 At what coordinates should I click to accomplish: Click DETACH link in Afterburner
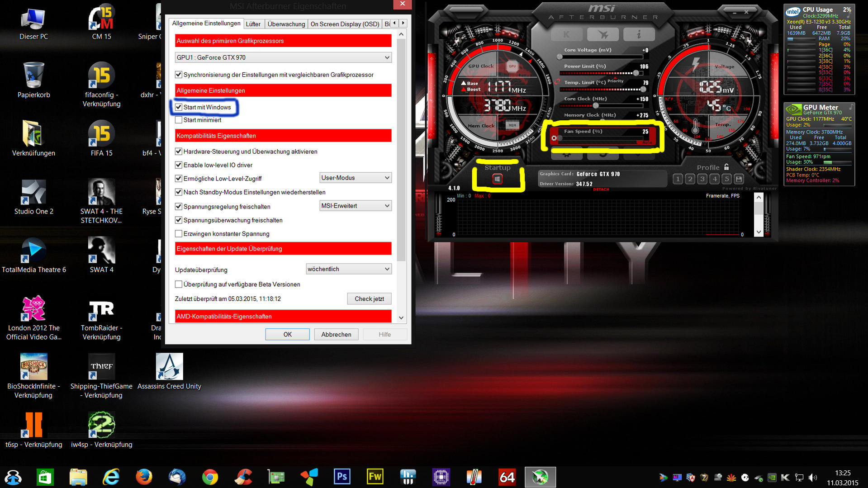(601, 190)
